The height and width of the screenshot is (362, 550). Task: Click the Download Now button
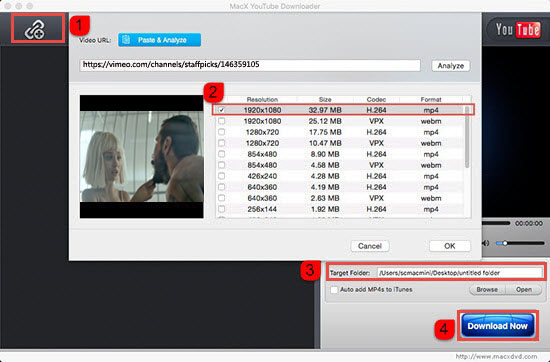[497, 326]
